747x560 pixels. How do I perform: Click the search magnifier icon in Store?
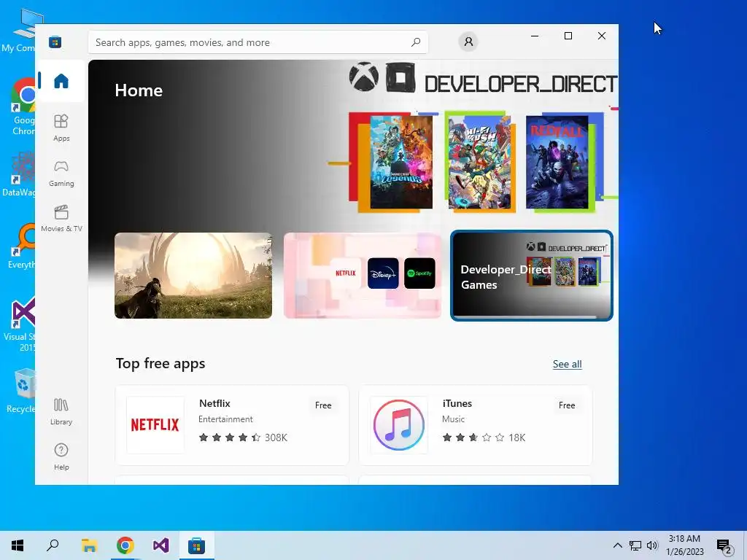click(416, 42)
